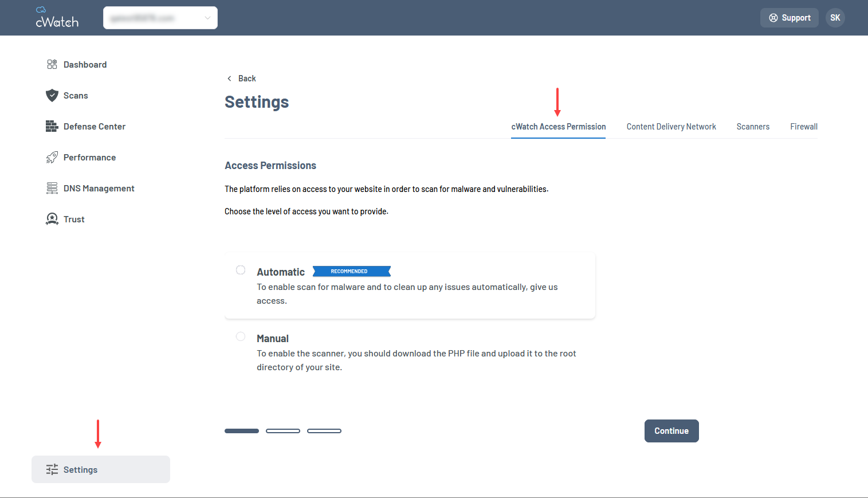Click the DNS Management server icon
The image size is (868, 498).
tap(52, 188)
